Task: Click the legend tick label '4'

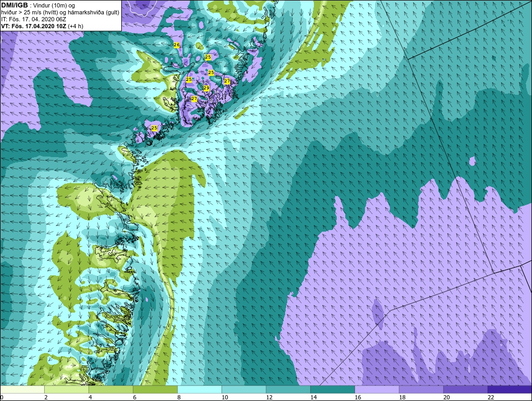Action: pos(90,397)
